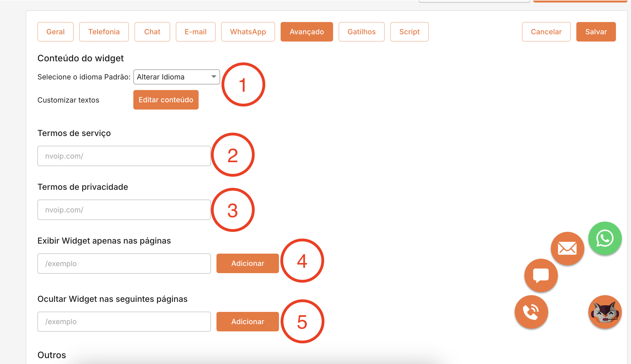The width and height of the screenshot is (631, 364).
Task: Click the phone call widget icon
Action: (x=531, y=312)
